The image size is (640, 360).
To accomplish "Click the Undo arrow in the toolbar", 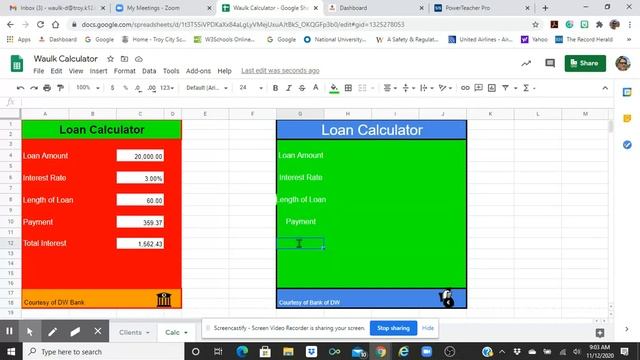I will (20, 88).
